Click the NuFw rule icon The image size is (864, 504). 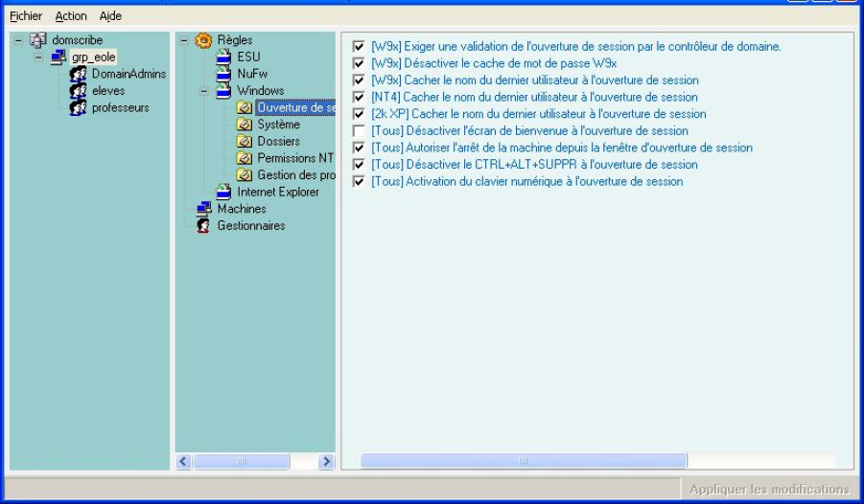point(223,74)
